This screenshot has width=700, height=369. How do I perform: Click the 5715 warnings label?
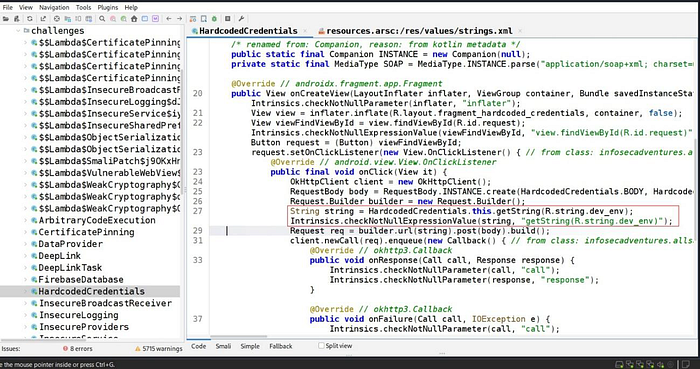(x=162, y=348)
